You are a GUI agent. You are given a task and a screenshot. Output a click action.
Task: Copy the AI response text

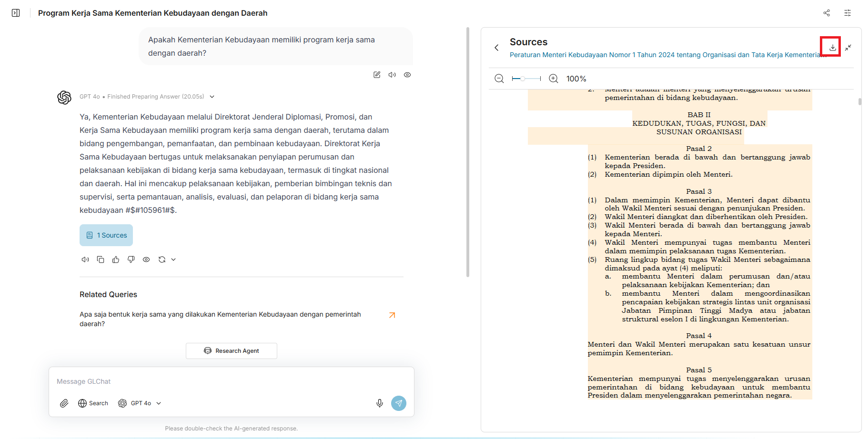click(101, 259)
